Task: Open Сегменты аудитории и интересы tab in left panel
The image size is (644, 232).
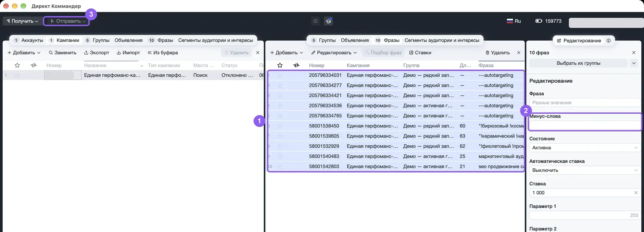Action: 215,40
